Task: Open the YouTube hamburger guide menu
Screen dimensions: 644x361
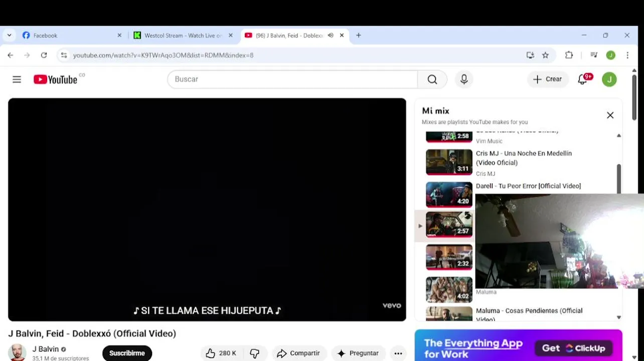Action: [17, 79]
